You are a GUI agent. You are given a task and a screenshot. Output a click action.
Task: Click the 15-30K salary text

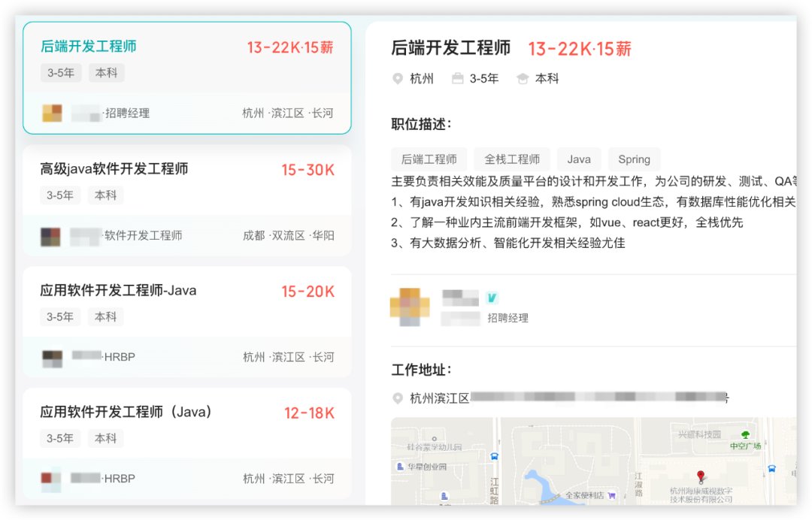tap(308, 171)
